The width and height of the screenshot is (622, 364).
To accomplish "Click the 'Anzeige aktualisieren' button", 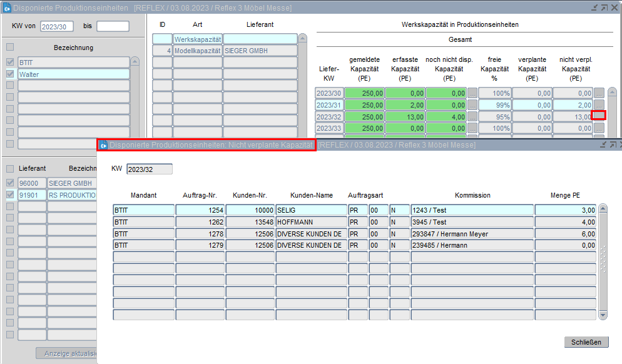I will point(66,354).
